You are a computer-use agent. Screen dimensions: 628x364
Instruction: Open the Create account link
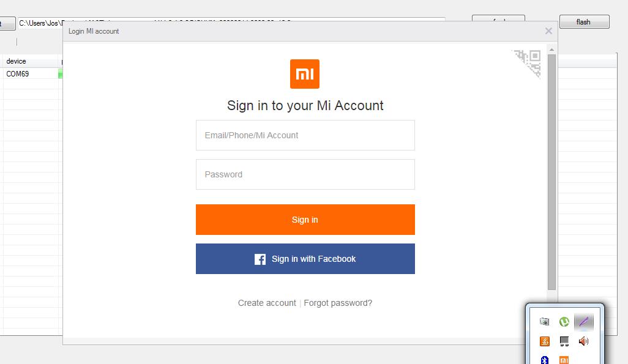coord(267,303)
